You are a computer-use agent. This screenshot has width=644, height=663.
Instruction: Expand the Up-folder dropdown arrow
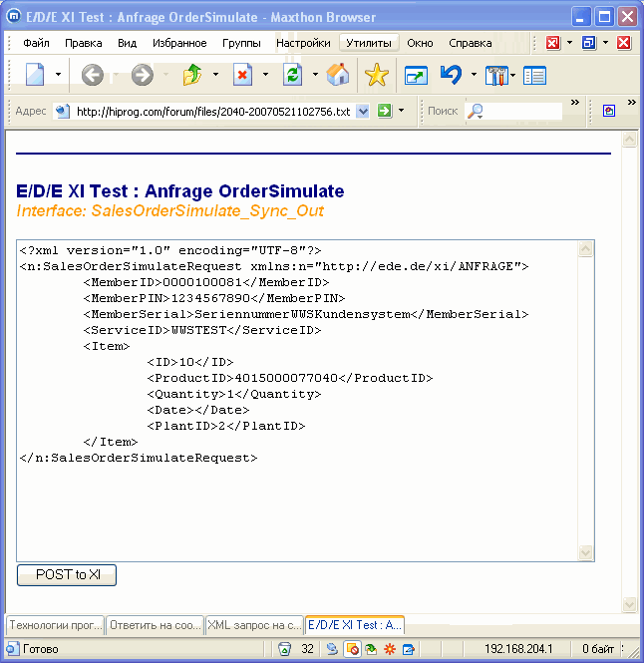[x=215, y=75]
